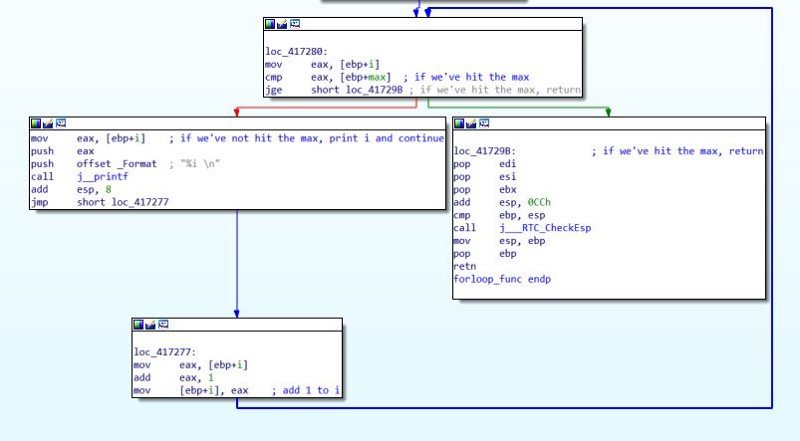The height and width of the screenshot is (441, 800).
Task: Click the 'push offset _Format' instruction
Action: [x=94, y=164]
